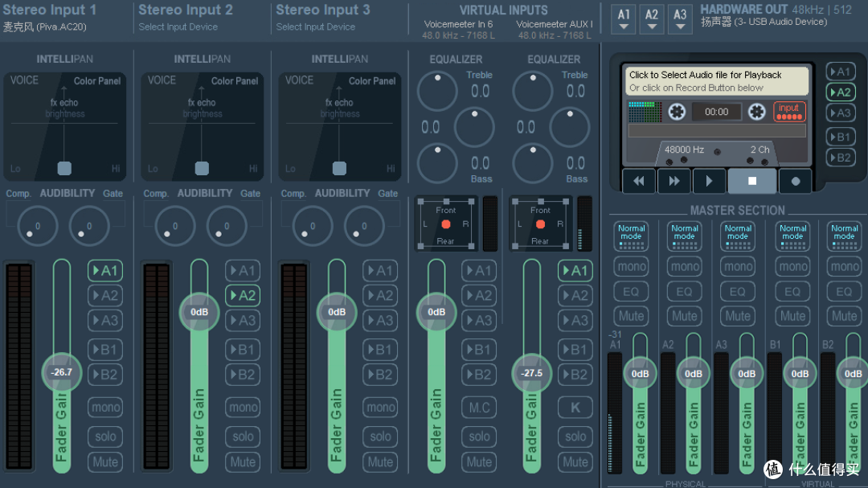
Task: Toggle recorder B1 bus assignment
Action: tap(841, 137)
